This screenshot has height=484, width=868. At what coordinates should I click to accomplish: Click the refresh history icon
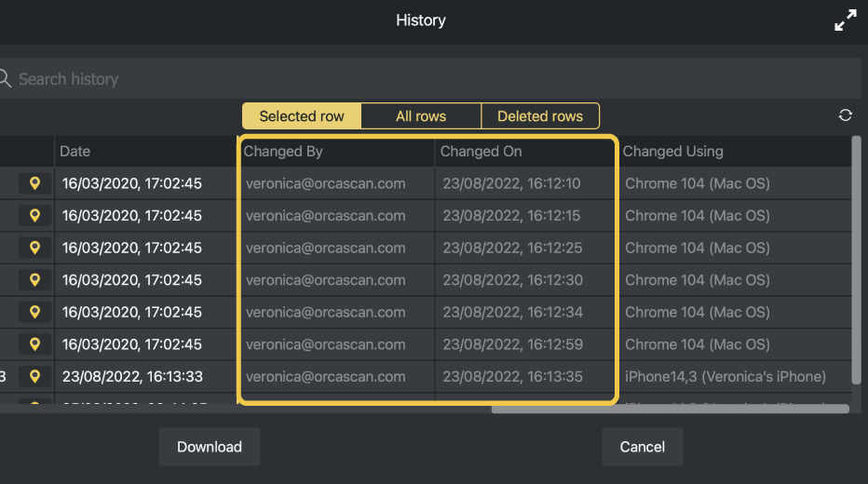tap(845, 115)
